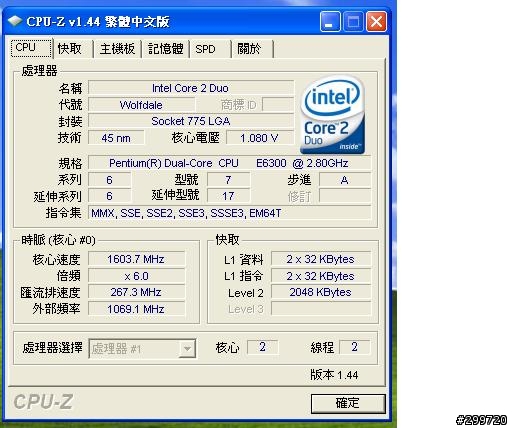Click the 核心 count value 2
This screenshot has height=428, width=512.
262,347
